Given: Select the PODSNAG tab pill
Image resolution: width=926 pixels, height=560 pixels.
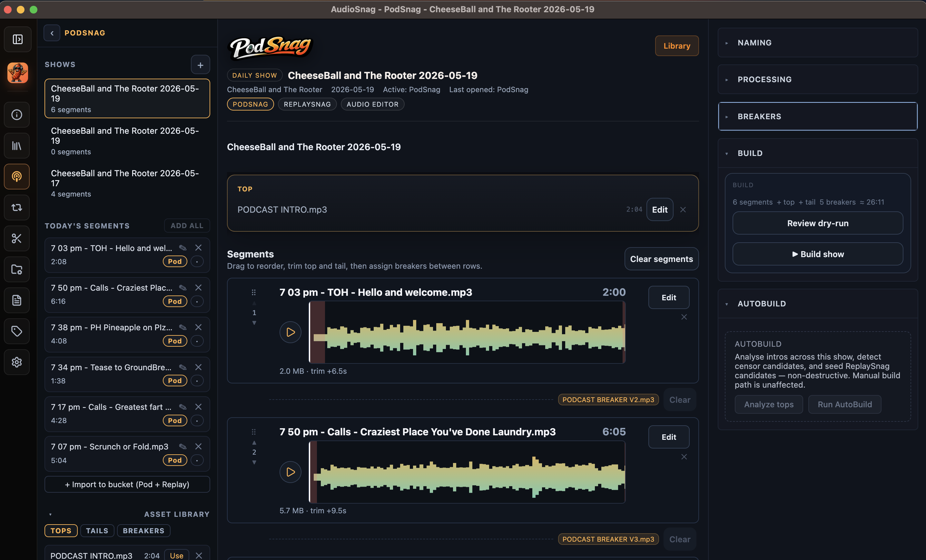Looking at the screenshot, I should coord(250,104).
